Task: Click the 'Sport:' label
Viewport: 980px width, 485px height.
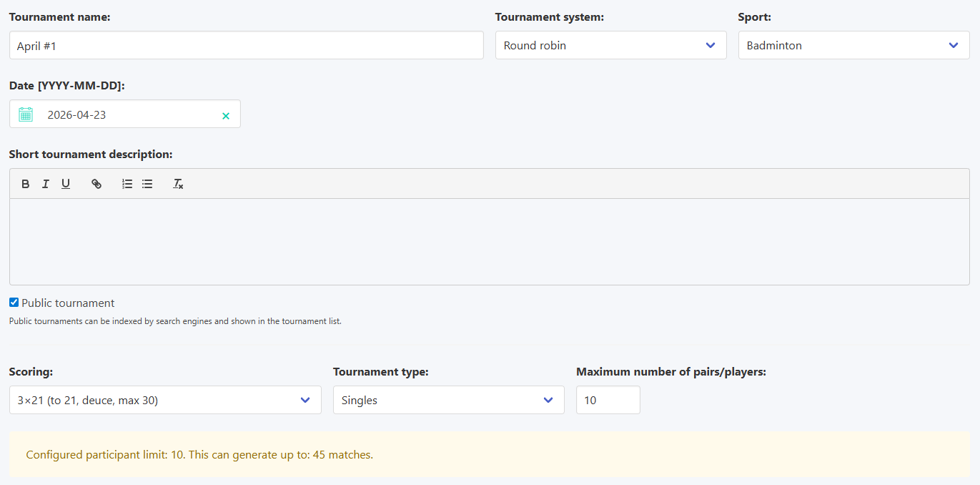Action: tap(755, 16)
